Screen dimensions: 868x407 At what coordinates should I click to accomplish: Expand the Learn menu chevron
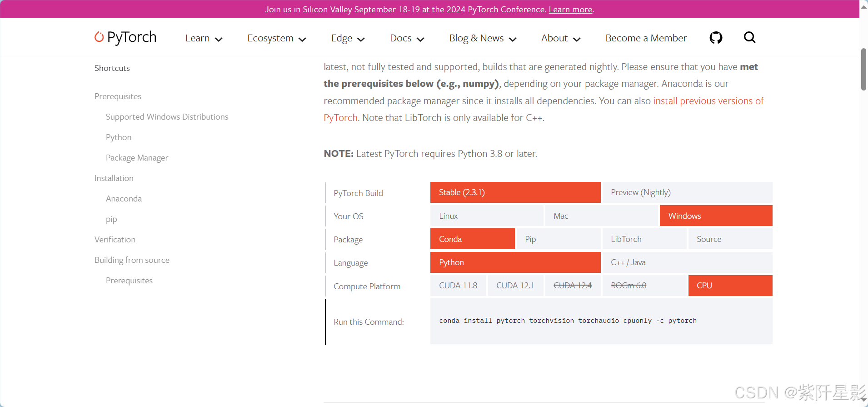click(x=219, y=40)
